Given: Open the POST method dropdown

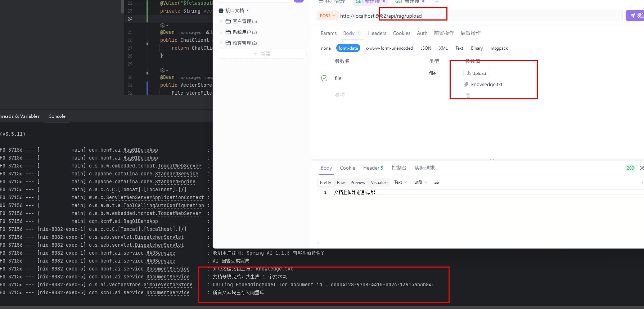Looking at the screenshot, I should point(327,15).
